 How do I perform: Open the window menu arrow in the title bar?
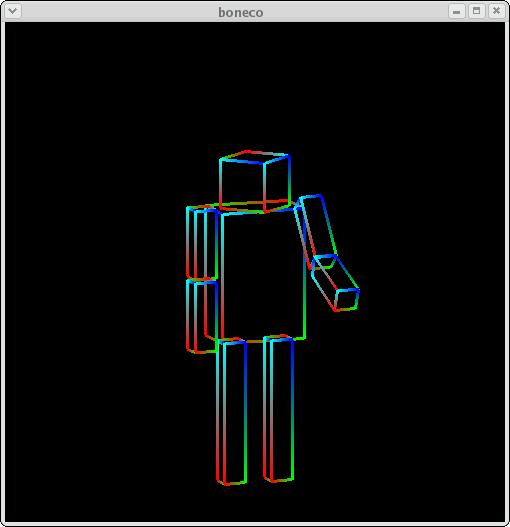click(x=13, y=11)
